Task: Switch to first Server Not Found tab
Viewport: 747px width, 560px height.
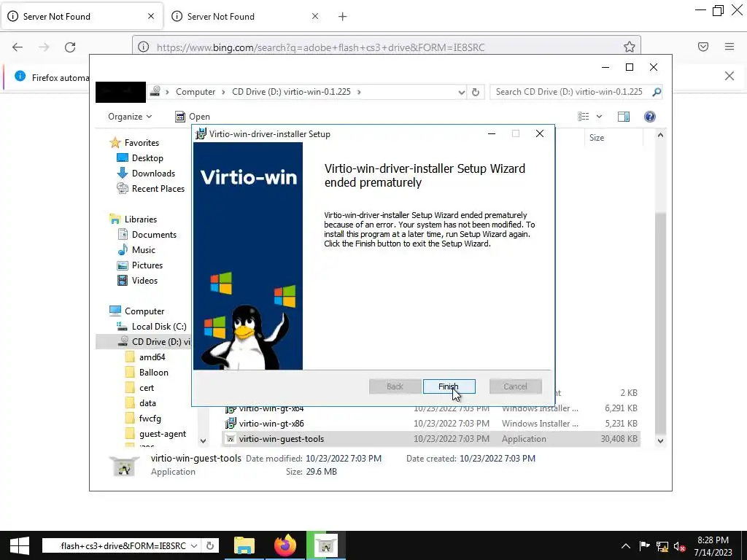Action: [81, 17]
